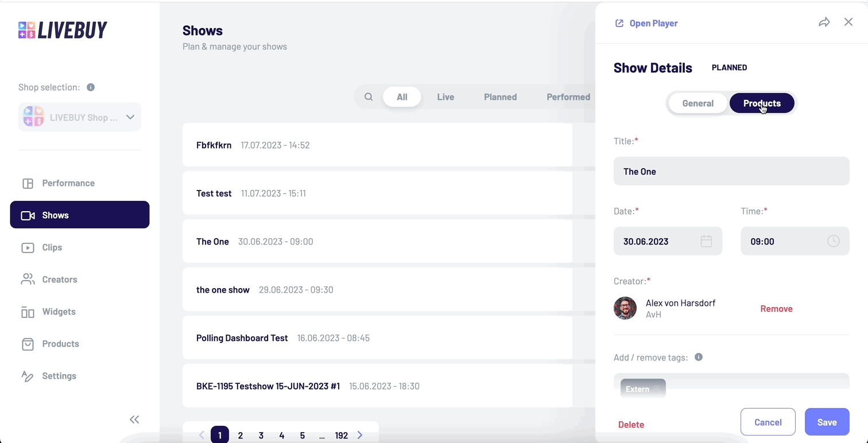This screenshot has height=443, width=868.
Task: Click the info icon next to Add/remove tags
Action: pyautogui.click(x=699, y=357)
